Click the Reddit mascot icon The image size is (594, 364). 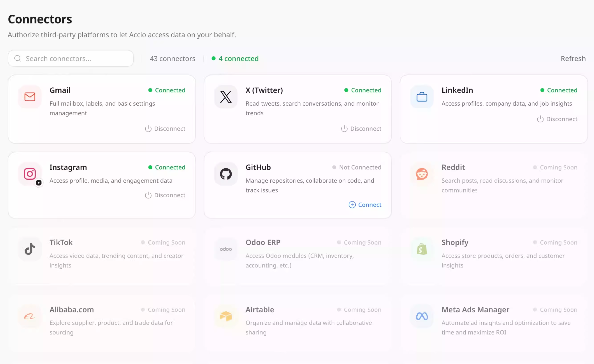click(x=422, y=174)
